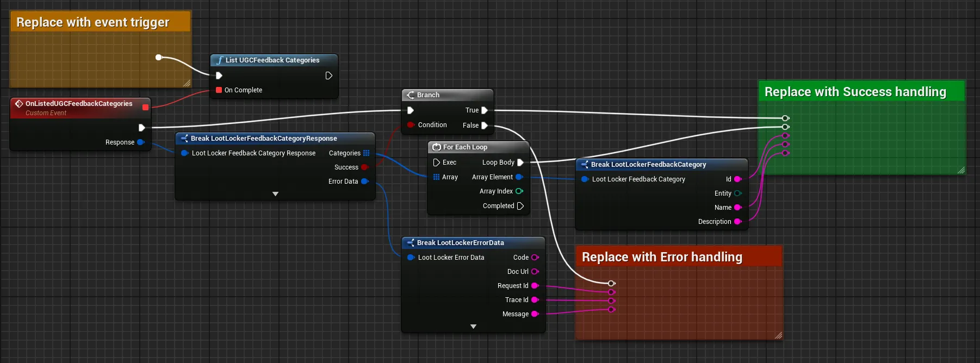Click the Array Index output pin
The width and height of the screenshot is (980, 363).
[519, 191]
